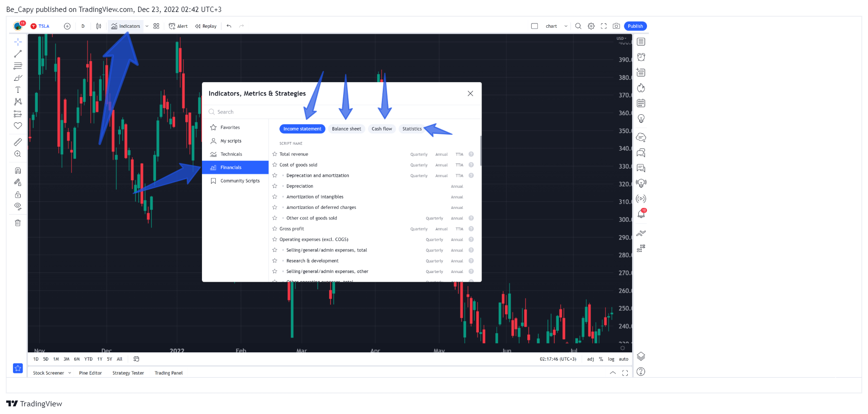Image resolution: width=868 pixels, height=414 pixels.
Task: Click the undo arrow
Action: click(x=229, y=26)
